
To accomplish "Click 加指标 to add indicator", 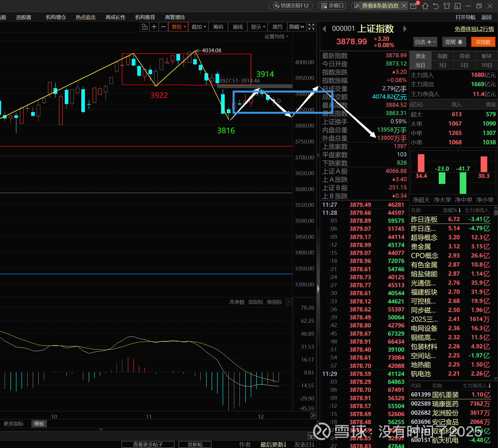I will click(256, 302).
